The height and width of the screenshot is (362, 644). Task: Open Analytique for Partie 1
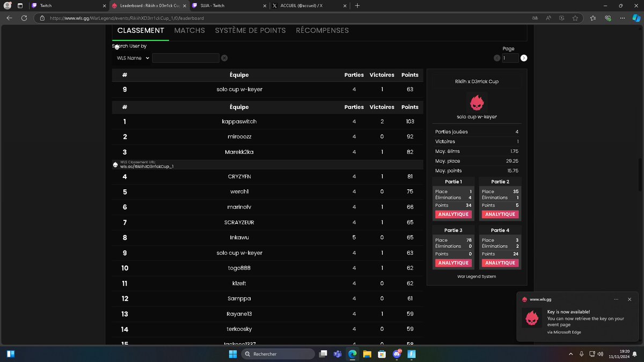click(453, 214)
